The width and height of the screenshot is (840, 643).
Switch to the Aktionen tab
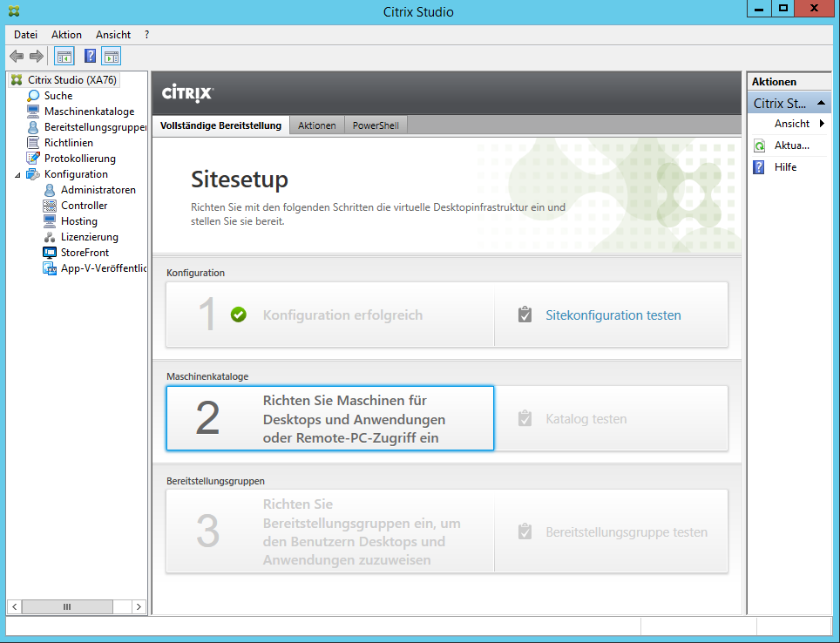click(317, 125)
